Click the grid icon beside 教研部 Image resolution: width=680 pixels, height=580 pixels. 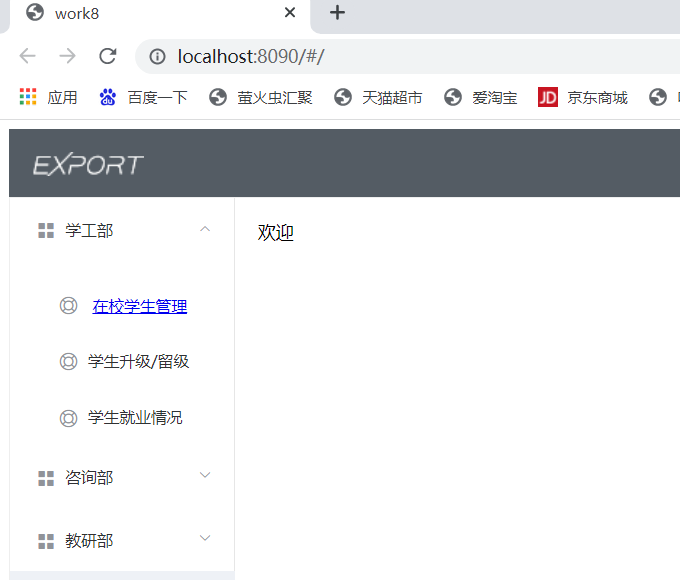coord(46,541)
